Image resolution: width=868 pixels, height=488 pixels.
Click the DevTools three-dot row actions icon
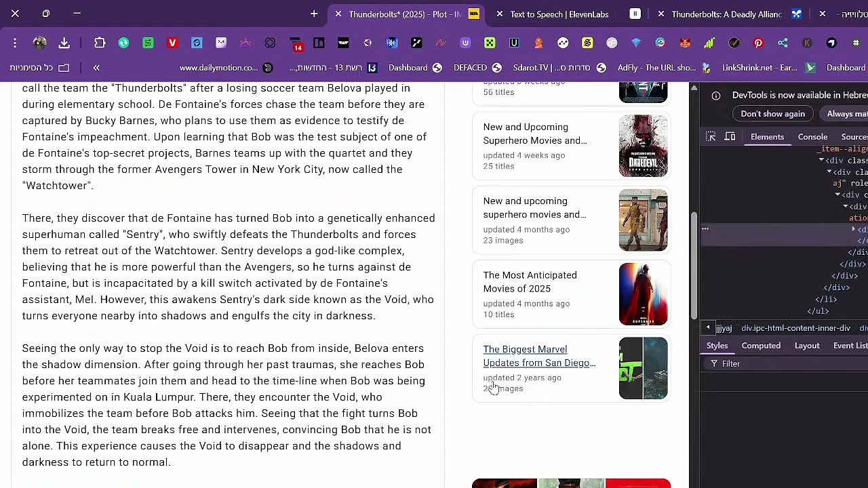pos(705,229)
